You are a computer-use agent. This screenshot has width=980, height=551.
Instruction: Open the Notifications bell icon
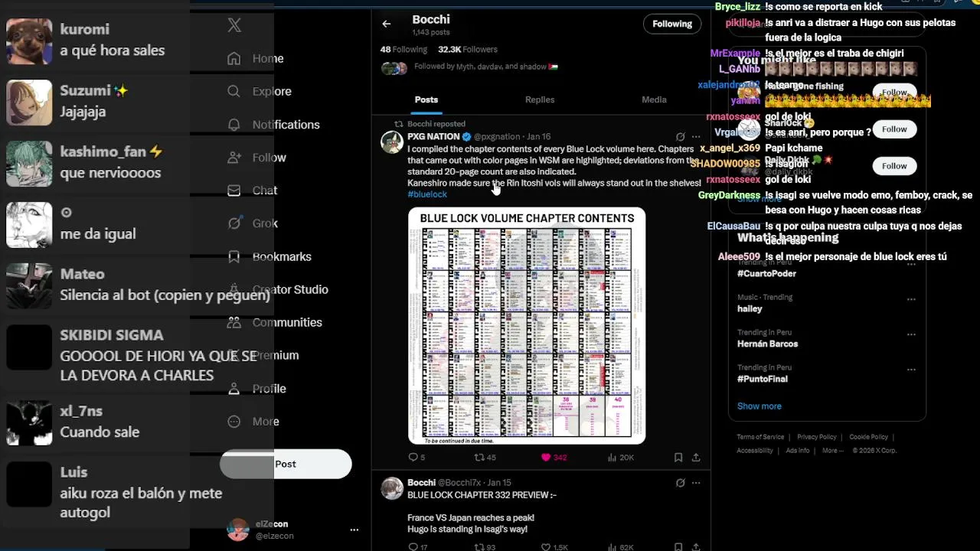[234, 124]
